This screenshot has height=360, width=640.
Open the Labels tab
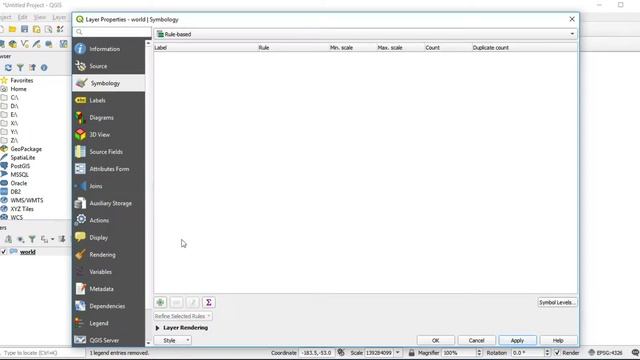[x=108, y=100]
